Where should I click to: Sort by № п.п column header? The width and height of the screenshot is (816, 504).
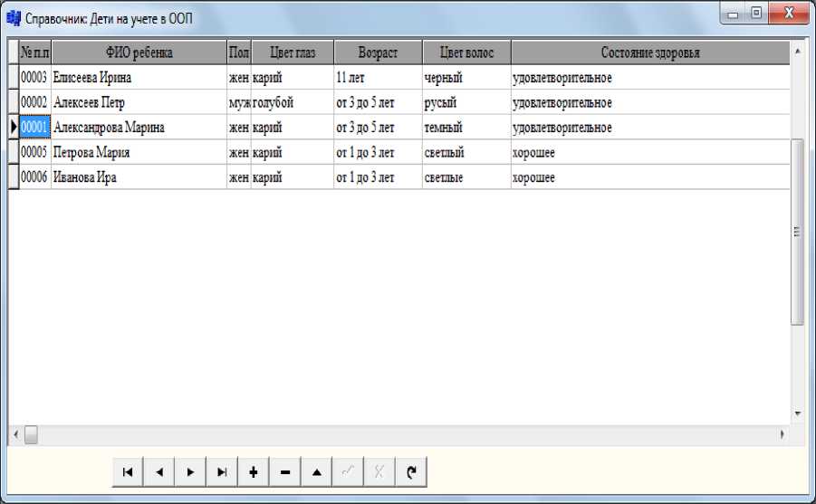34,52
